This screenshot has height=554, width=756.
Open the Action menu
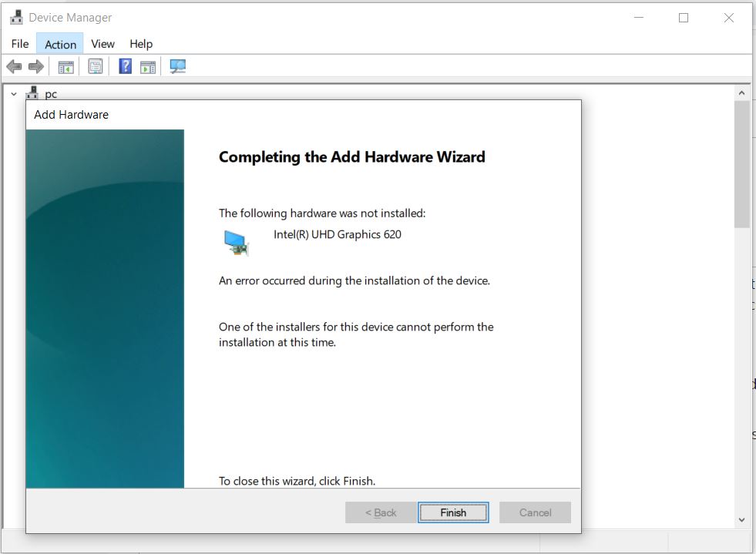(x=60, y=44)
